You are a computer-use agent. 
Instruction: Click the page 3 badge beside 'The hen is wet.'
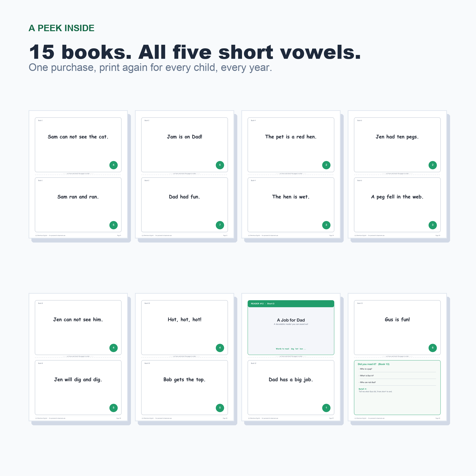327,225
